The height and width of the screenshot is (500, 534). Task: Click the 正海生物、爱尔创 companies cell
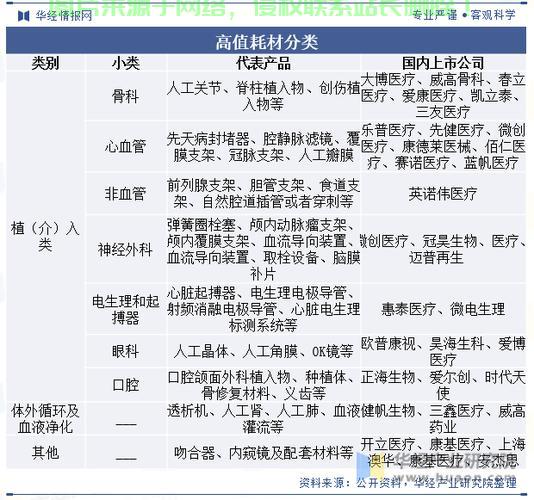443,385
